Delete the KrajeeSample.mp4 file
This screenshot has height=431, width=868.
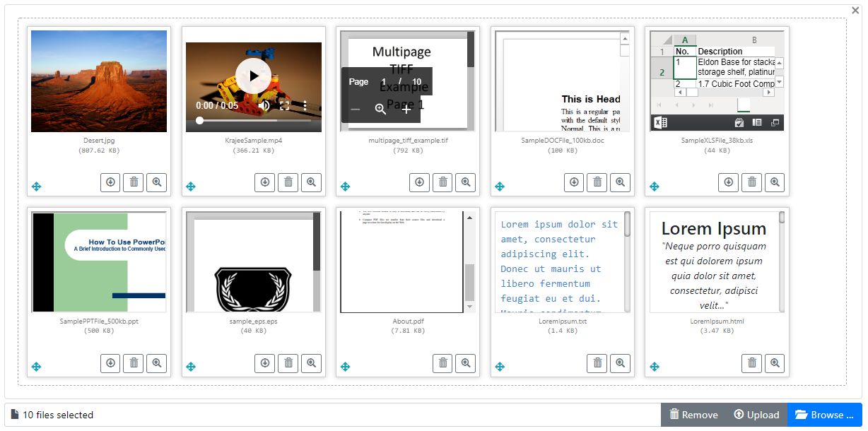(x=288, y=182)
